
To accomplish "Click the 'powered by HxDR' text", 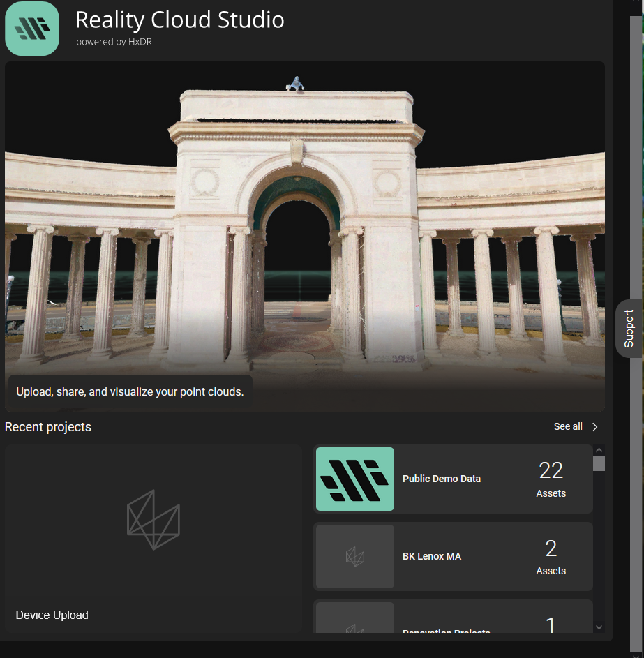I will [115, 42].
